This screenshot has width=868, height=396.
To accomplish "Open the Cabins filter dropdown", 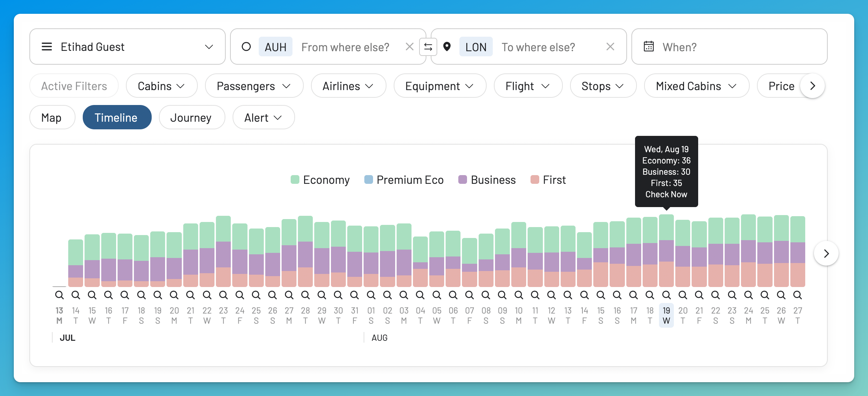I will point(161,86).
